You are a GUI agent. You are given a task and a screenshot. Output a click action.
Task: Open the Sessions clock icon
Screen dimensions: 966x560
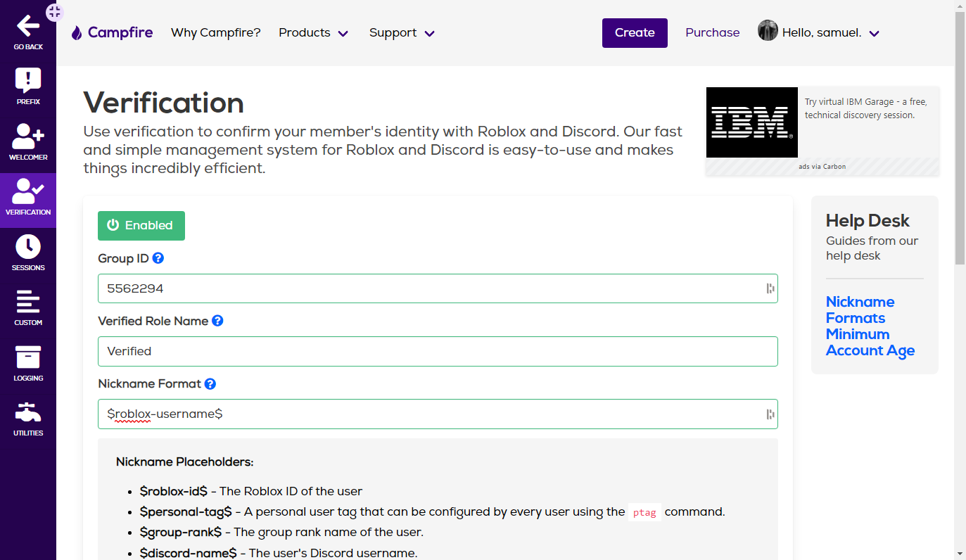28,247
